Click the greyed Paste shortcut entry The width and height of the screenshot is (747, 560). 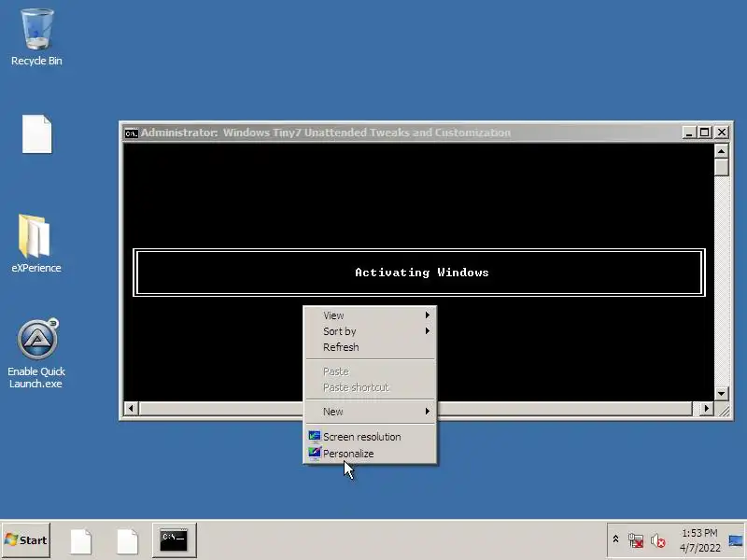click(x=370, y=387)
